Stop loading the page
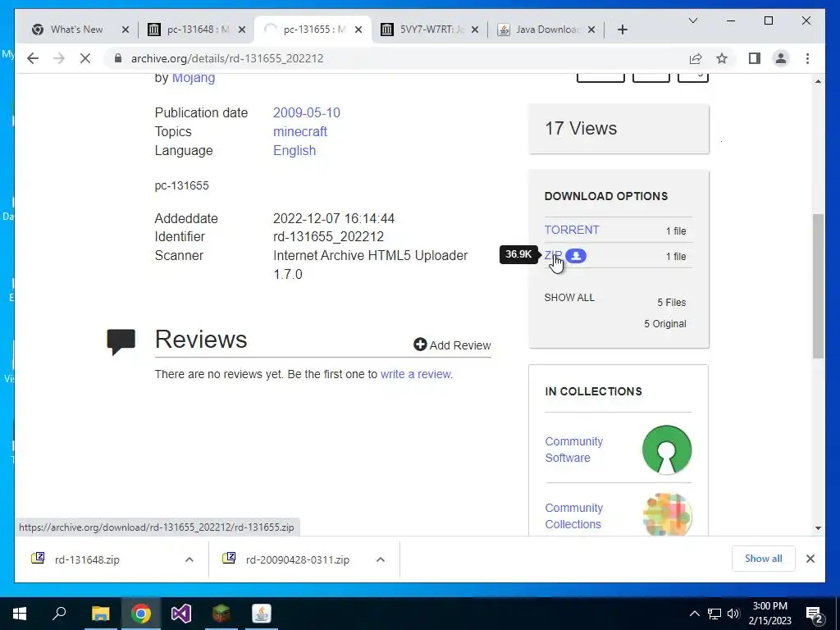 pos(85,58)
